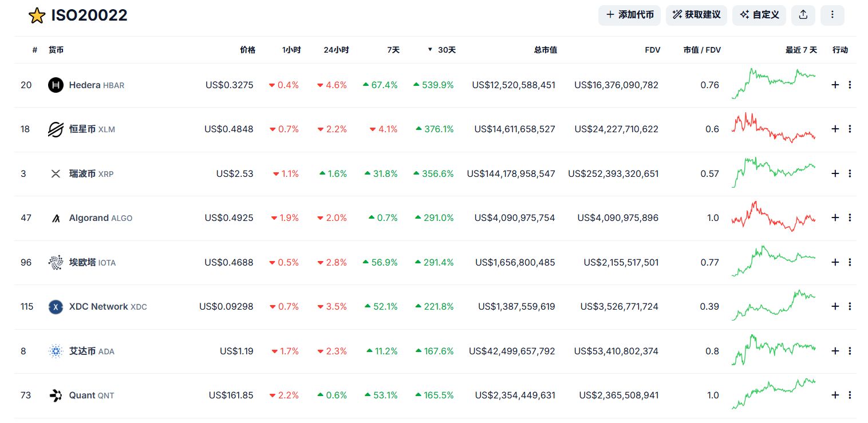Click the Quant 7-day sparkline chart
The height and width of the screenshot is (423, 868).
click(x=774, y=394)
